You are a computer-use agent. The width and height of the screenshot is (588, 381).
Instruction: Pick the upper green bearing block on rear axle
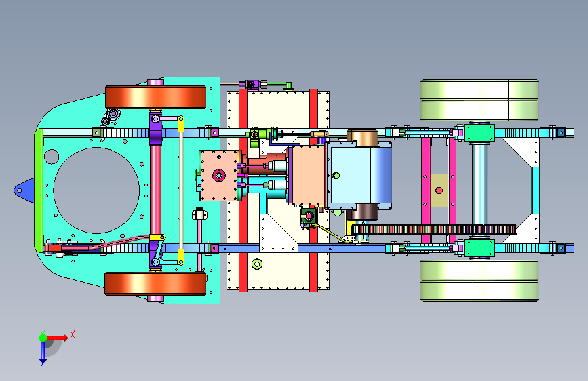[479, 133]
